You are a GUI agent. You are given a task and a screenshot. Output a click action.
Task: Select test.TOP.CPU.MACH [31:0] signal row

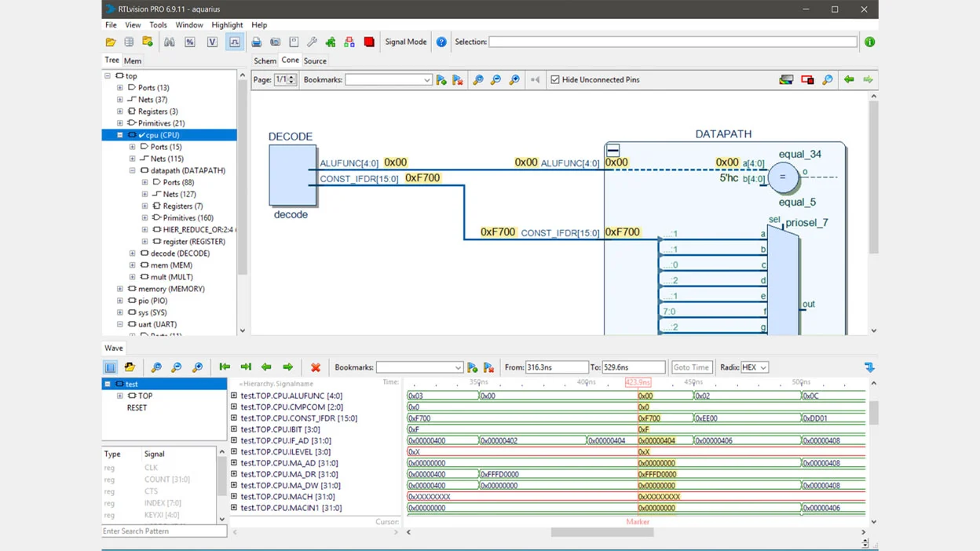287,497
